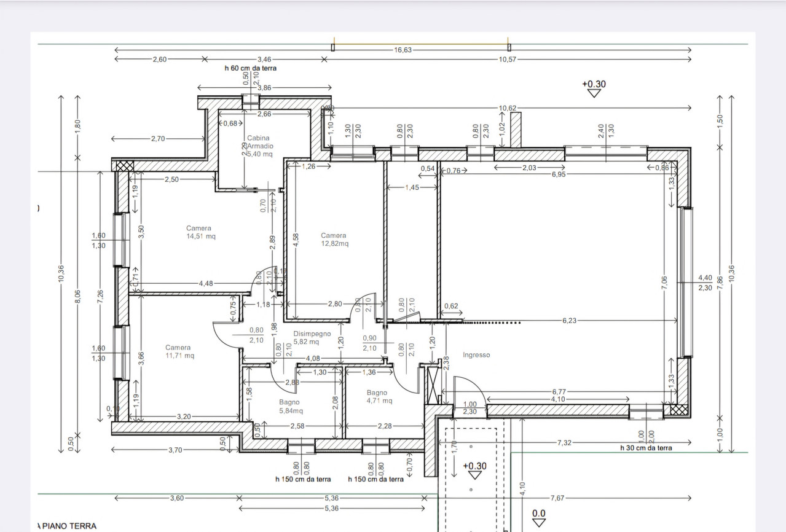Select the vertical '7,26' dimension
Viewport: 786px width, 532px height.
(x=100, y=295)
